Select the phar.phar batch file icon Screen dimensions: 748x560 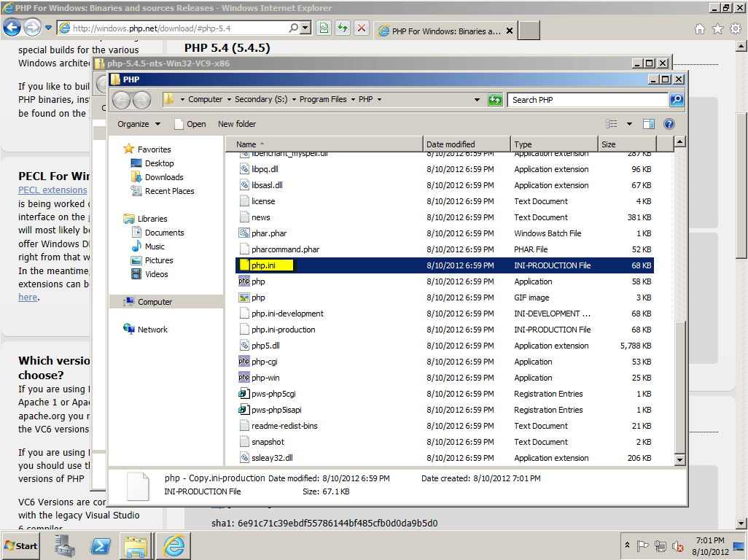click(x=244, y=233)
